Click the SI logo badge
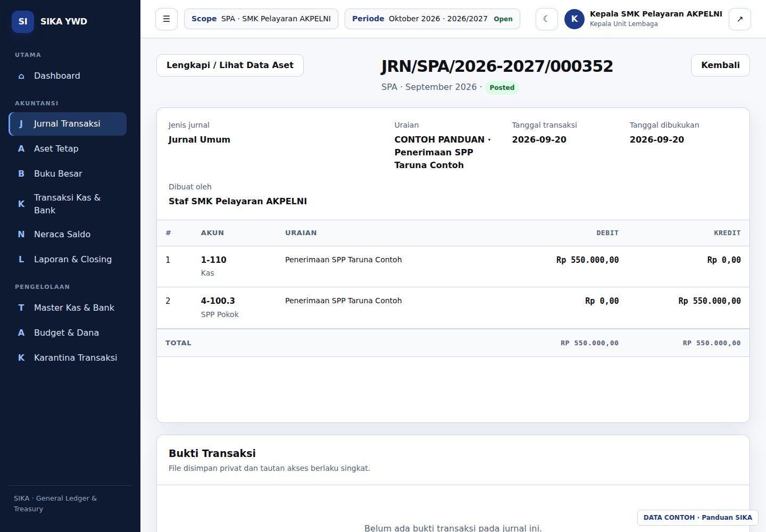Screen dimensions: 766x532 [23, 21]
